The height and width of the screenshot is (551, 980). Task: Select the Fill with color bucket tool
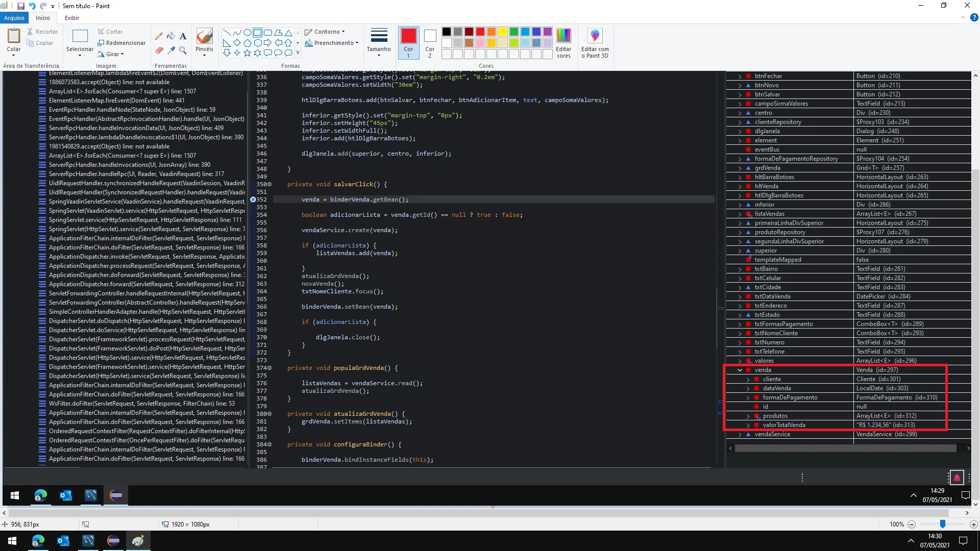point(171,36)
